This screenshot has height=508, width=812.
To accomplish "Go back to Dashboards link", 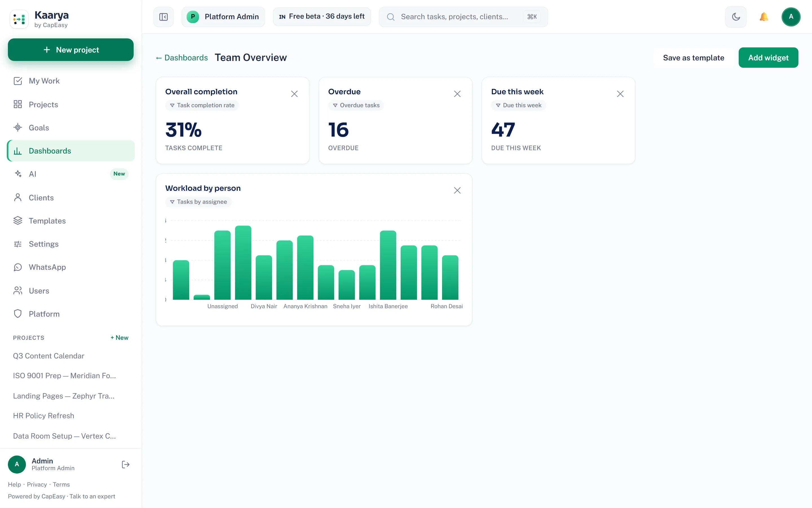I will click(x=182, y=58).
